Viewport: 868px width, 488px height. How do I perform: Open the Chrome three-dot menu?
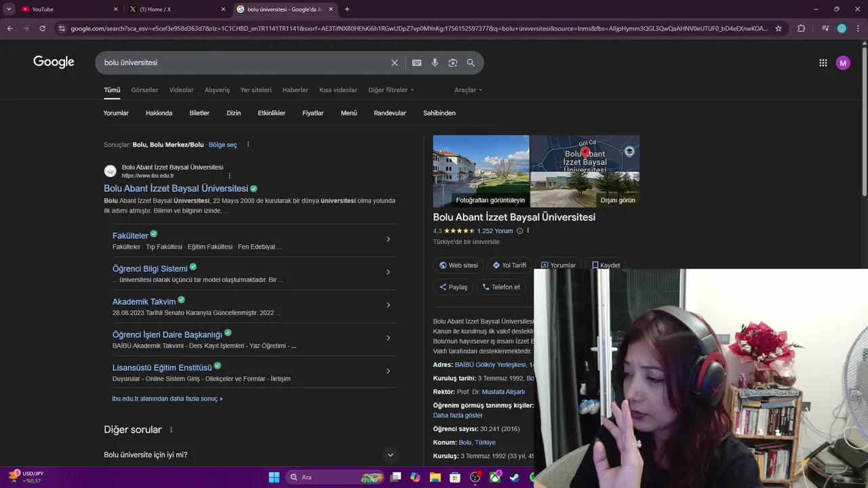(x=858, y=28)
